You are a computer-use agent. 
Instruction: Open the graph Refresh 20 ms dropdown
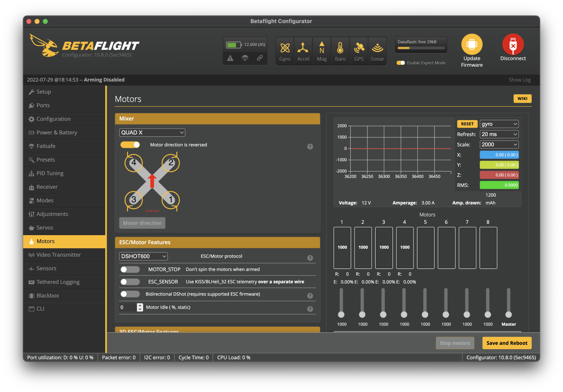click(499, 134)
